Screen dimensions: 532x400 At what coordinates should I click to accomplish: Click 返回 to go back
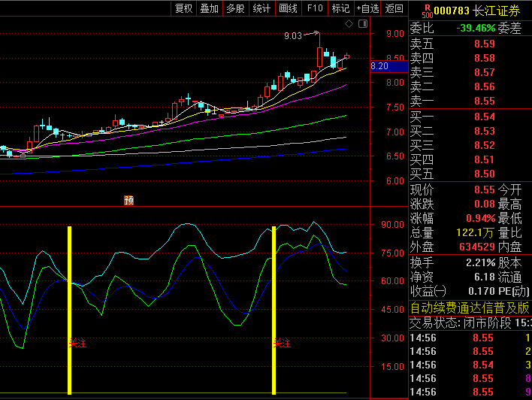[x=394, y=8]
